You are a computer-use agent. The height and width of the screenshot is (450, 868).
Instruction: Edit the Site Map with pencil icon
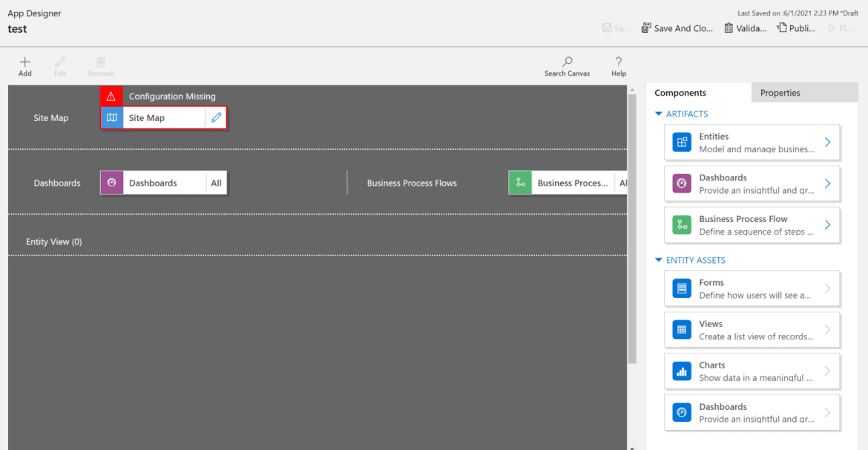[216, 117]
